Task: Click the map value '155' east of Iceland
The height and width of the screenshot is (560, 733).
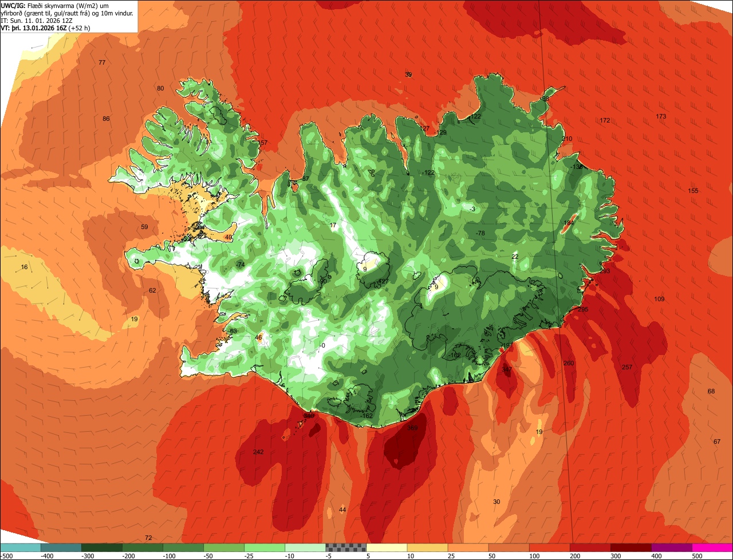Action: click(x=693, y=191)
